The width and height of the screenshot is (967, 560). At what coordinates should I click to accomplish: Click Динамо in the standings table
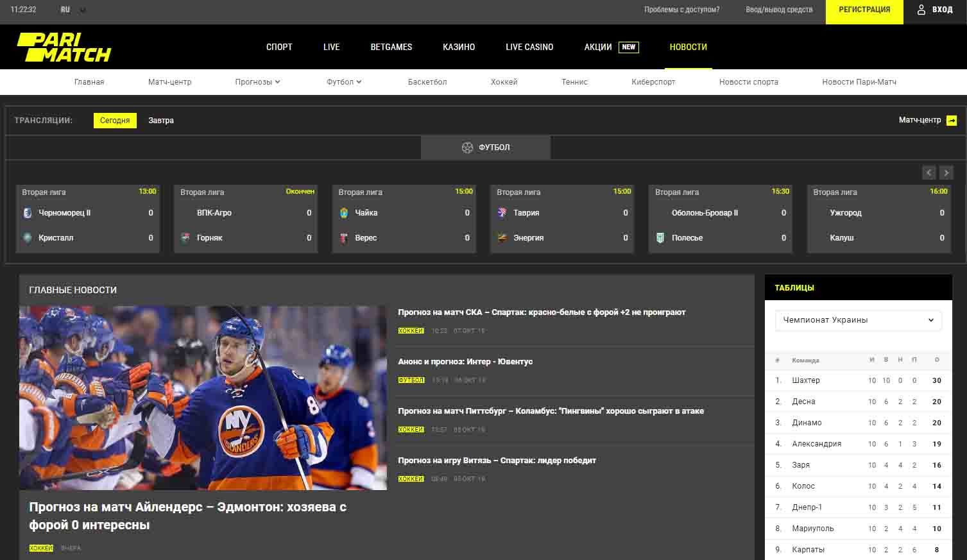coord(807,423)
